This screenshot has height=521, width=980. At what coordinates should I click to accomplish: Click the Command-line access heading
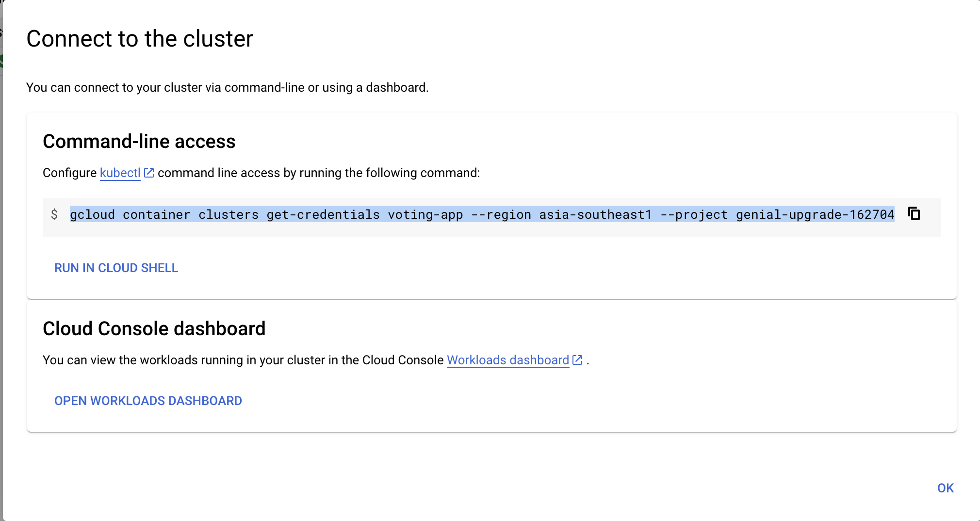coord(139,142)
